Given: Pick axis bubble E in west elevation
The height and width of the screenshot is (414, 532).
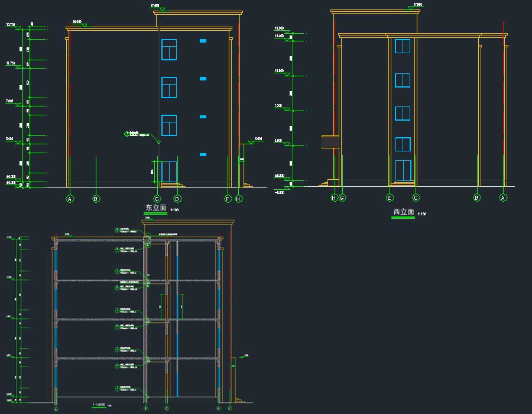Looking at the screenshot, I should point(390,198).
